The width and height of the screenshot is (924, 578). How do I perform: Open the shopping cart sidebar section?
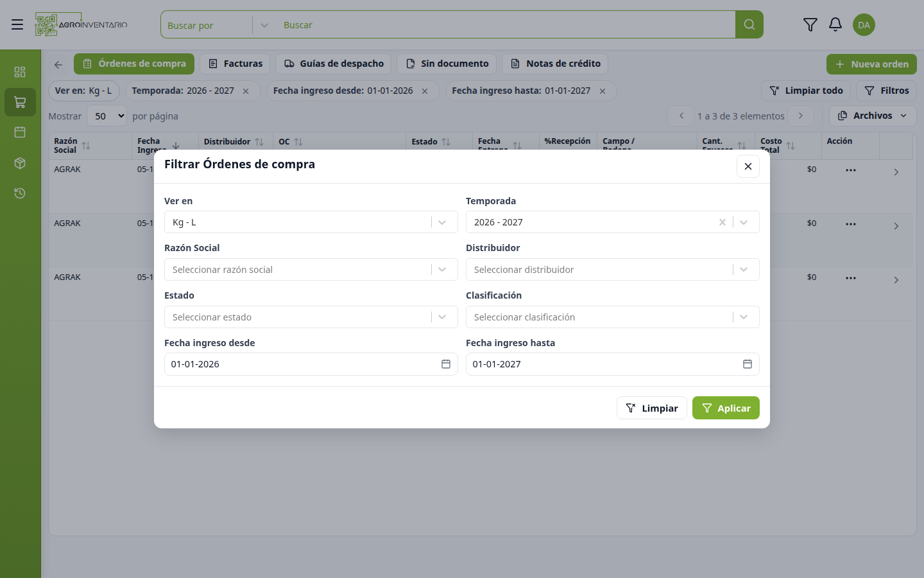(20, 102)
